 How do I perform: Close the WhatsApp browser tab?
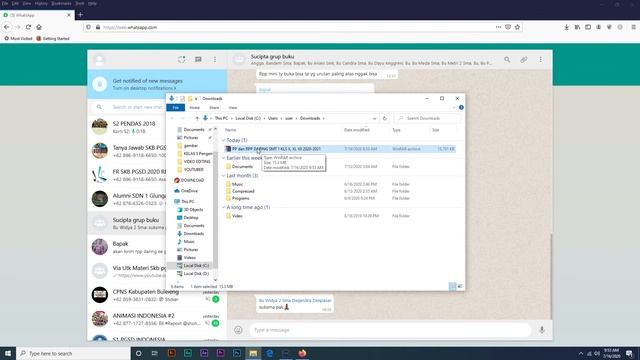click(69, 15)
